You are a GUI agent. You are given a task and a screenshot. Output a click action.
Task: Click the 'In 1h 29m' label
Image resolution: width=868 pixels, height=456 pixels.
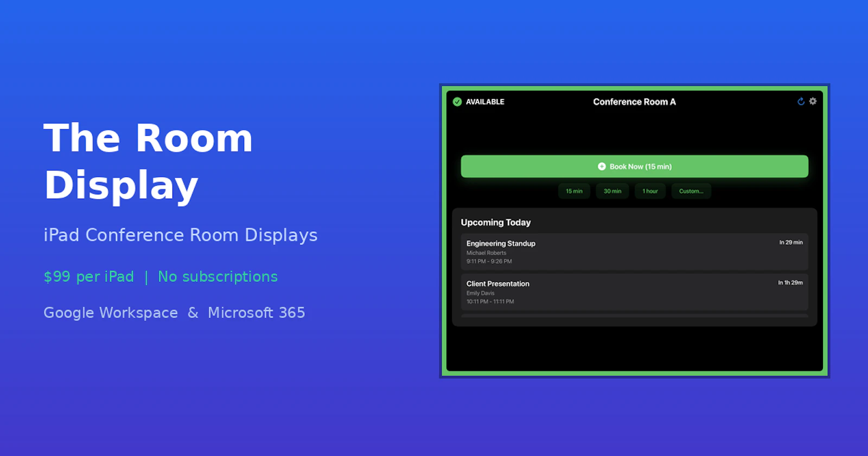click(x=790, y=282)
